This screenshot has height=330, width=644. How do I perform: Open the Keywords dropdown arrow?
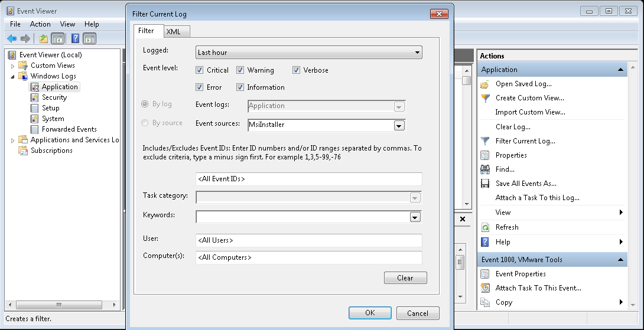[415, 217]
